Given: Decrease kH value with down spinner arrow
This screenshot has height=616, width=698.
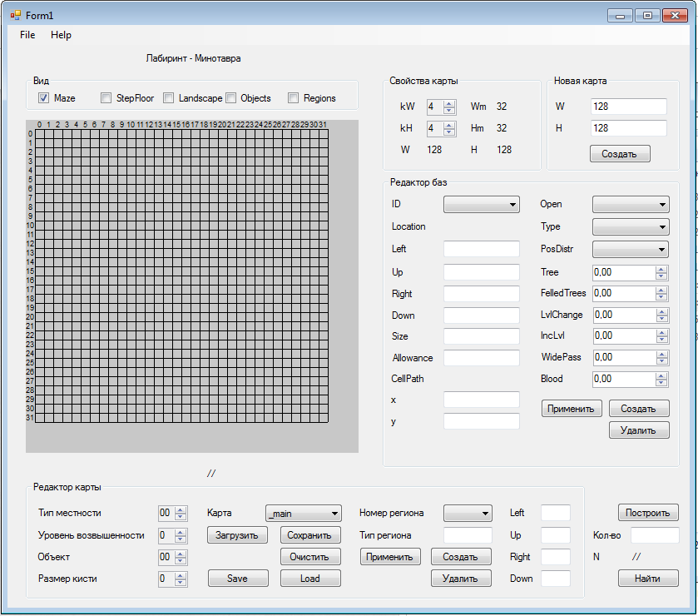Looking at the screenshot, I should pyautogui.click(x=449, y=132).
